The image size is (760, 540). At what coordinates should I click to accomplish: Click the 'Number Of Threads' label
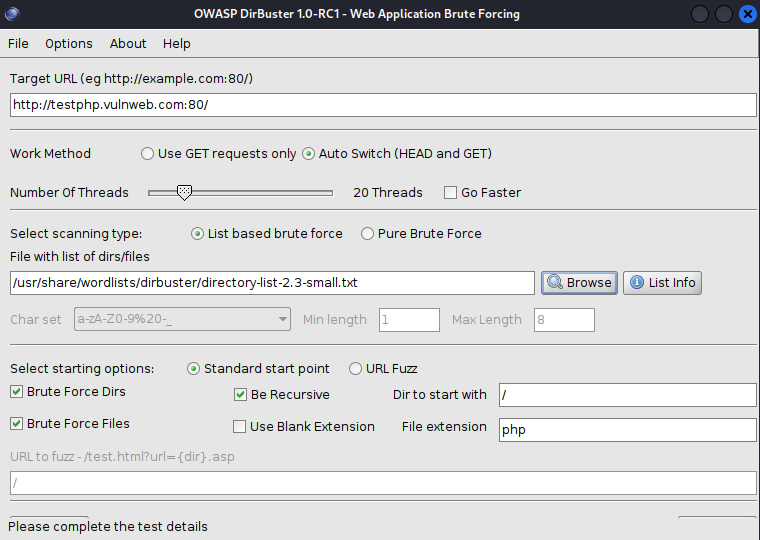pos(69,192)
